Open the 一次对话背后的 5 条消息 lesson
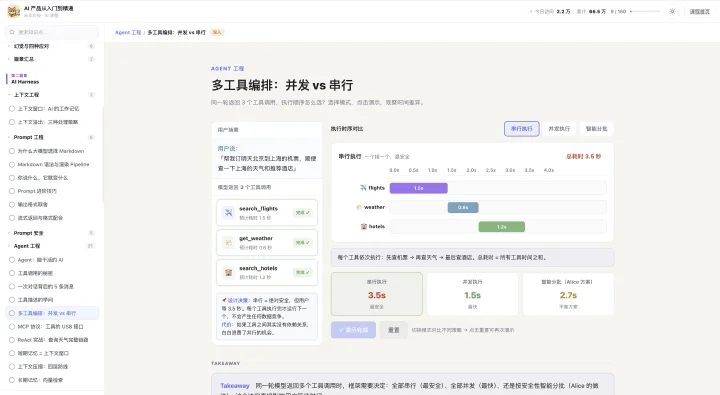This screenshot has height=395, width=720. (x=45, y=287)
